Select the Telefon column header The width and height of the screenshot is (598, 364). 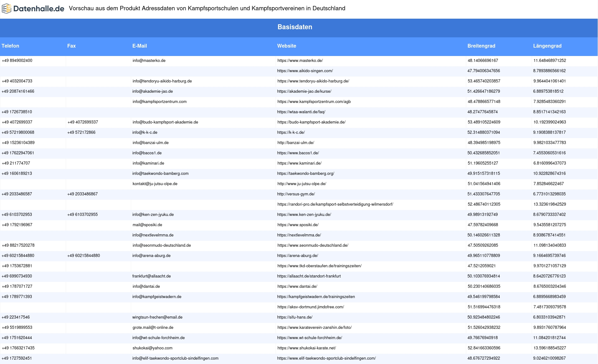pyautogui.click(x=10, y=46)
